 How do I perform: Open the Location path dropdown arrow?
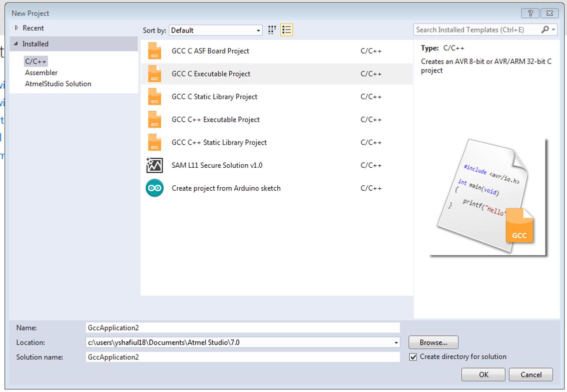coord(396,342)
